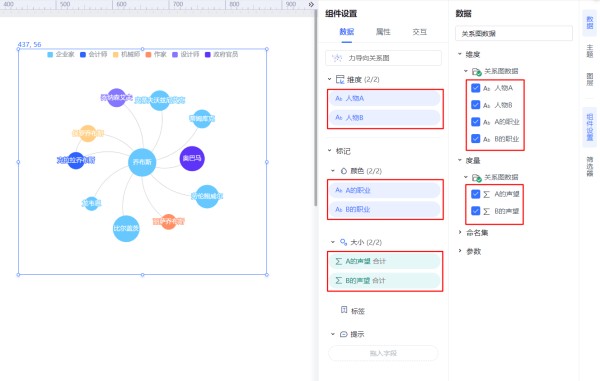
Task: Collapse the 提示 section
Action: pyautogui.click(x=333, y=334)
